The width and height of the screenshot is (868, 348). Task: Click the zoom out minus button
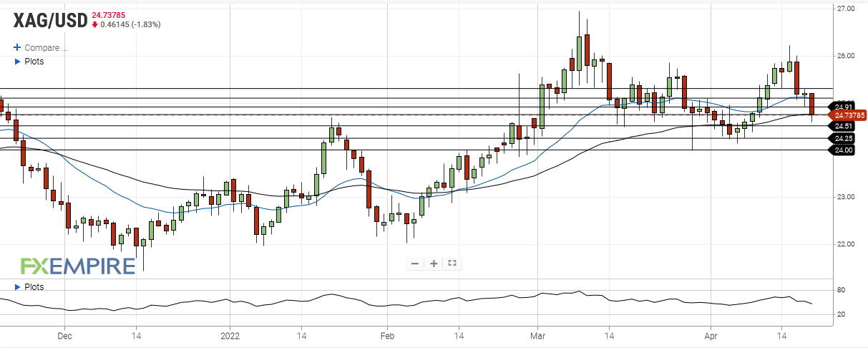(x=415, y=264)
